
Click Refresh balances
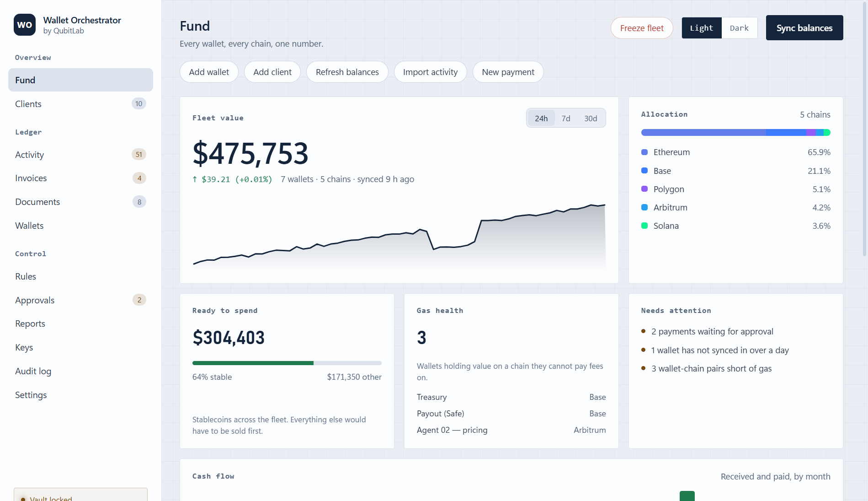click(347, 72)
